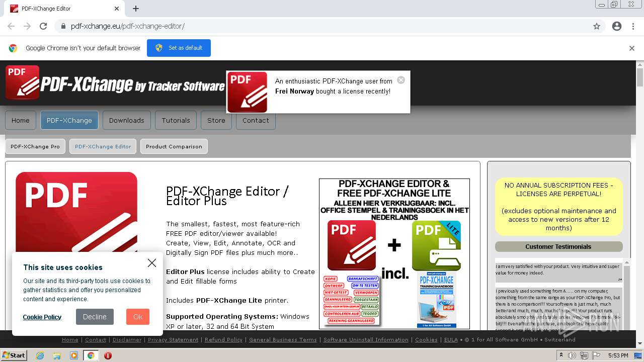
Task: Open a new tab with the plus icon
Action: click(136, 9)
